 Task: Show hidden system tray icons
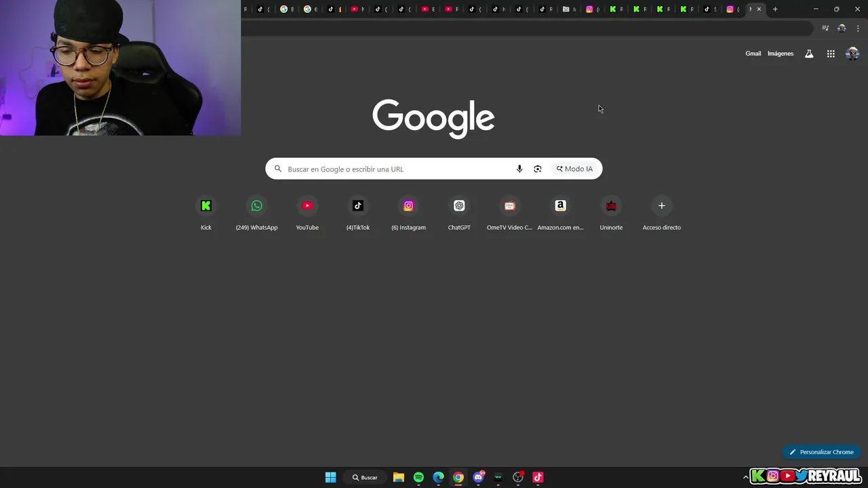point(746,477)
